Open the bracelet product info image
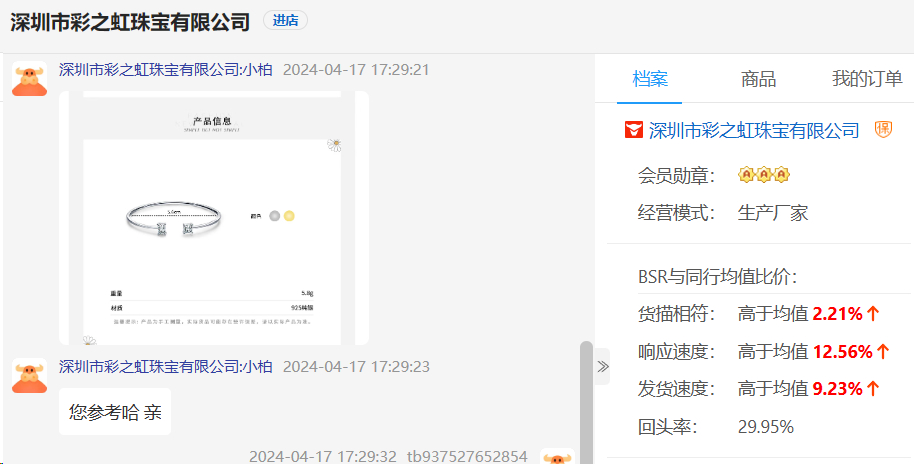The image size is (914, 464). [214, 217]
